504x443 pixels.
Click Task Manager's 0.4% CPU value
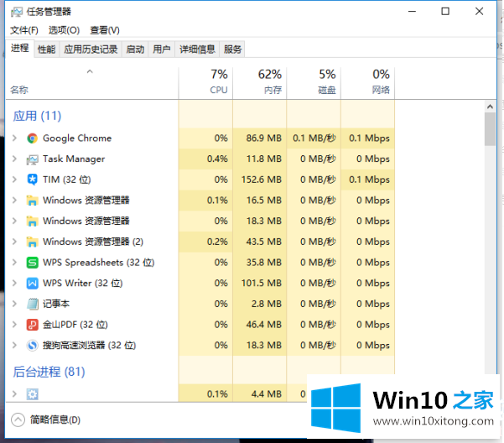(217, 159)
